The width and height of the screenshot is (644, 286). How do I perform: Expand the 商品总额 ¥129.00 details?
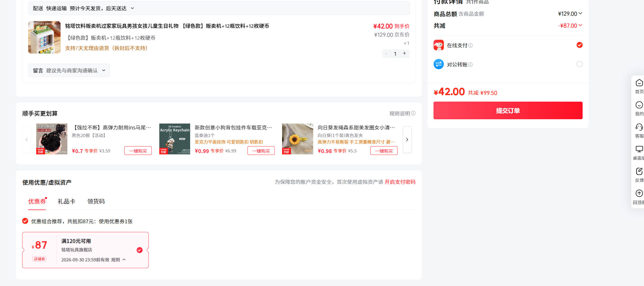(580, 13)
